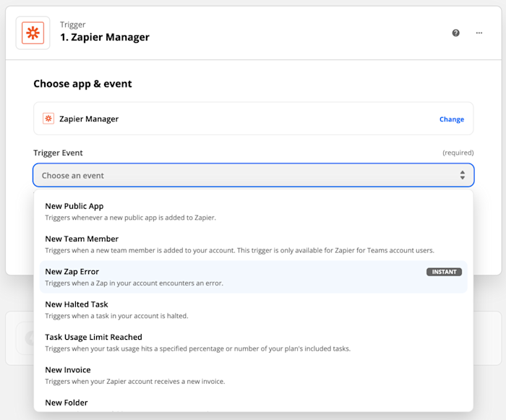Click 'Triggers whenever a new public app is added' description
This screenshot has height=420, width=506.
pos(130,218)
